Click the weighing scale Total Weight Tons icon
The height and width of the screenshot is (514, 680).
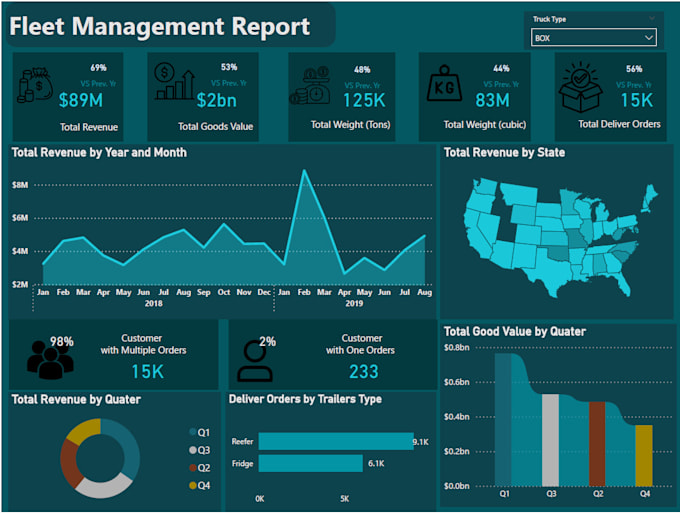(310, 85)
